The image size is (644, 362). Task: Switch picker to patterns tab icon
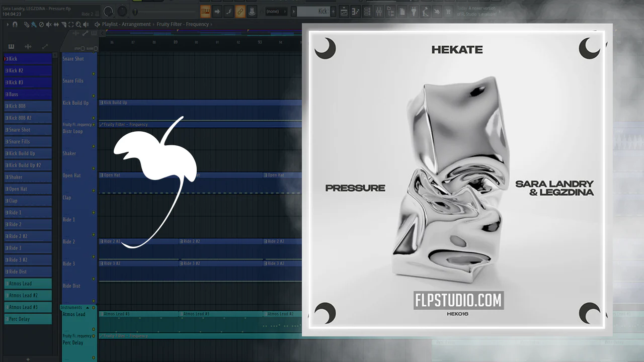11,47
